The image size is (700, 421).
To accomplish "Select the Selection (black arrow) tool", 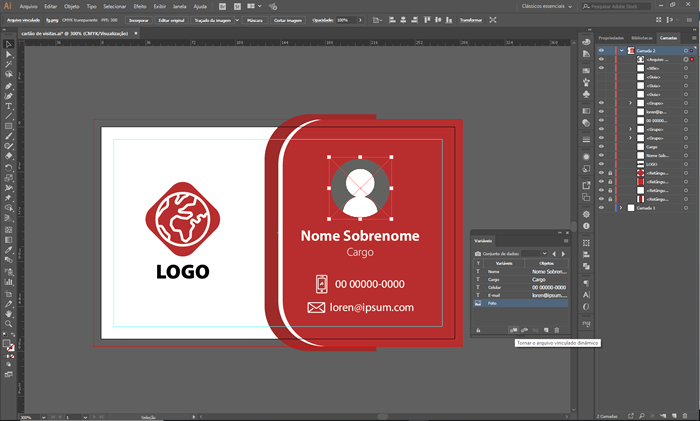I will coord(8,44).
